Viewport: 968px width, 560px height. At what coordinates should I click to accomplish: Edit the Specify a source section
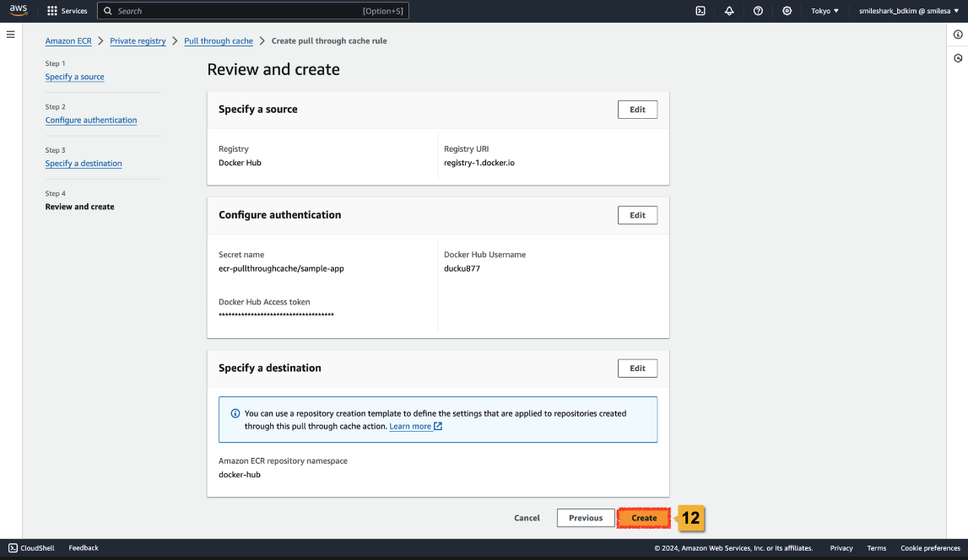[637, 110]
